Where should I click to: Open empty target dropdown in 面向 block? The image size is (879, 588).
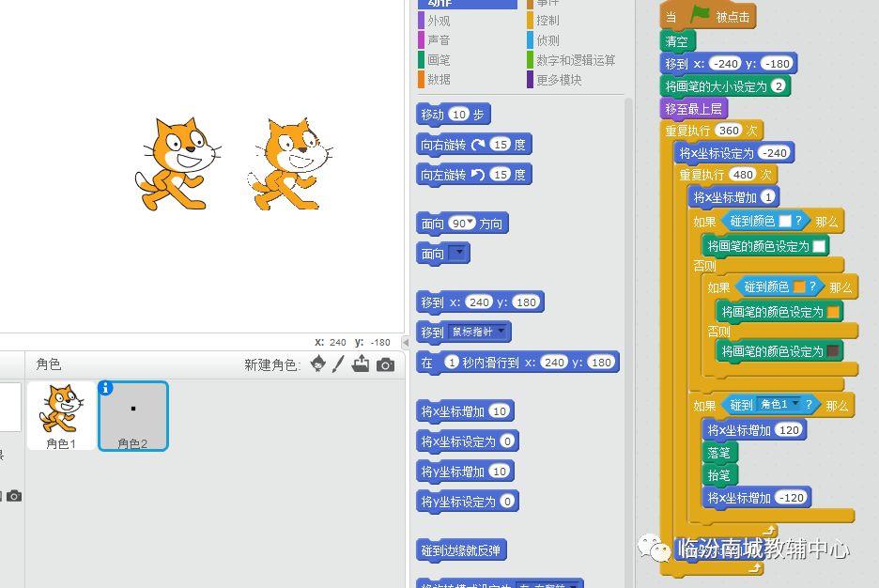point(458,253)
